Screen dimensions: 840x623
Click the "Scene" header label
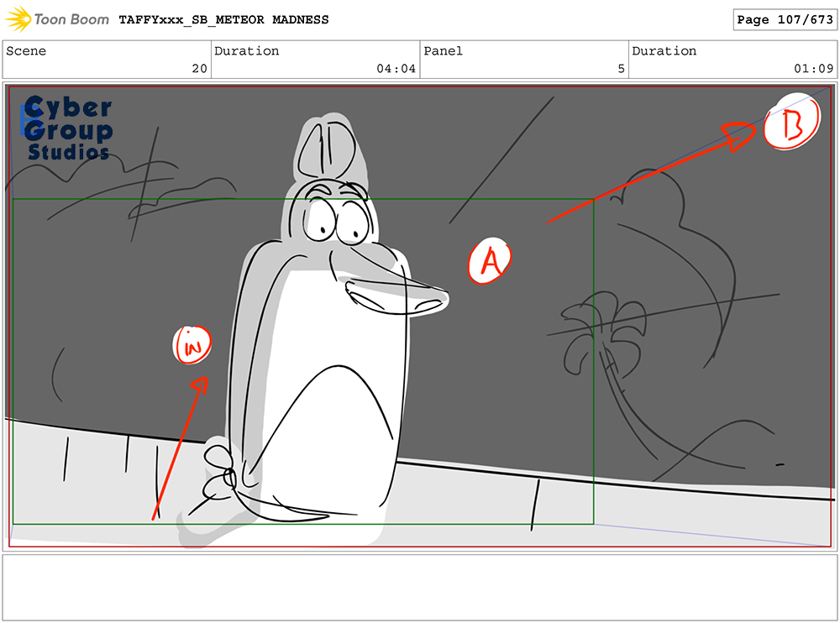pos(26,51)
